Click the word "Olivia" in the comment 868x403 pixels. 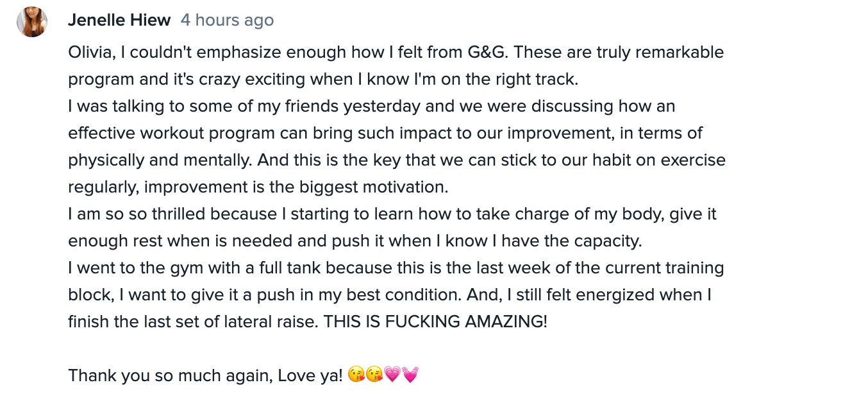coord(90,52)
